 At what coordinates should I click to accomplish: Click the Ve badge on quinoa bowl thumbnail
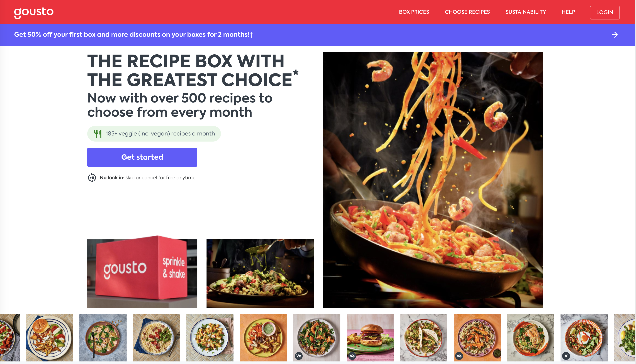(459, 356)
